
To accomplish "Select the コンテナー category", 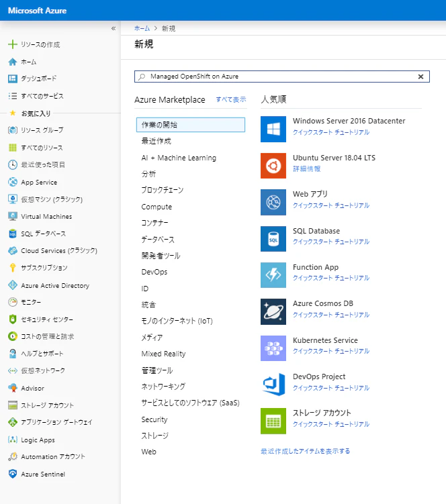I will [154, 223].
